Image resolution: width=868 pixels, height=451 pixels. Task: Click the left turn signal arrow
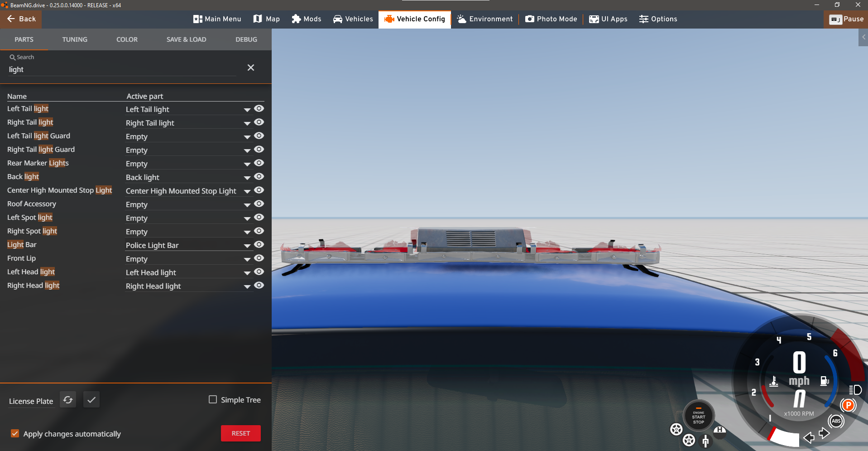point(809,437)
